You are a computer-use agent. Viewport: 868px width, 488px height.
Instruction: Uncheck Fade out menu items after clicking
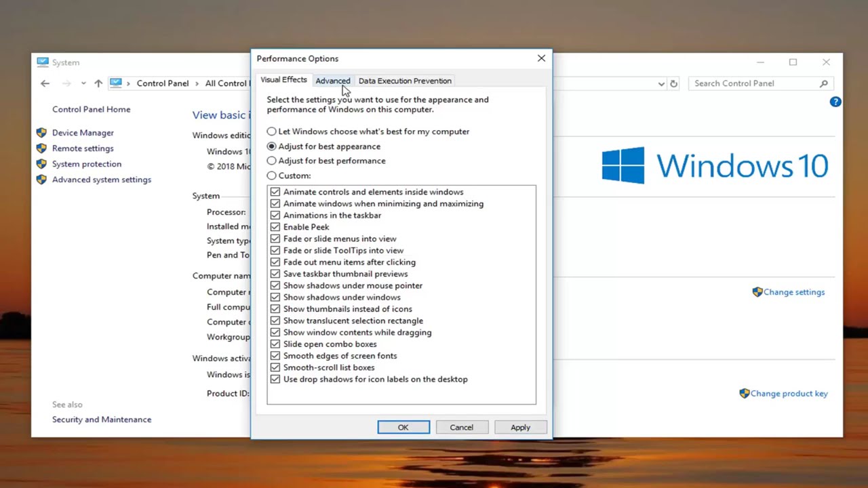coord(275,262)
